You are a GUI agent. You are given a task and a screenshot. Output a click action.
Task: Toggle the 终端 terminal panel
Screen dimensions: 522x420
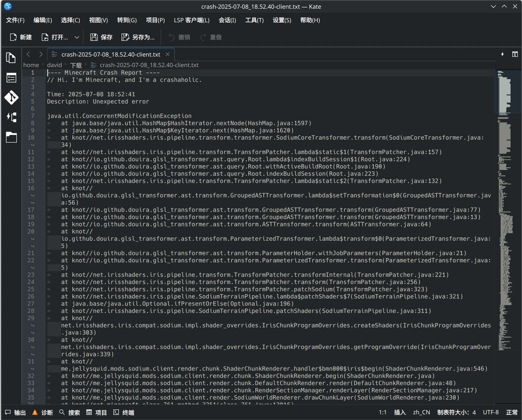(x=123, y=413)
